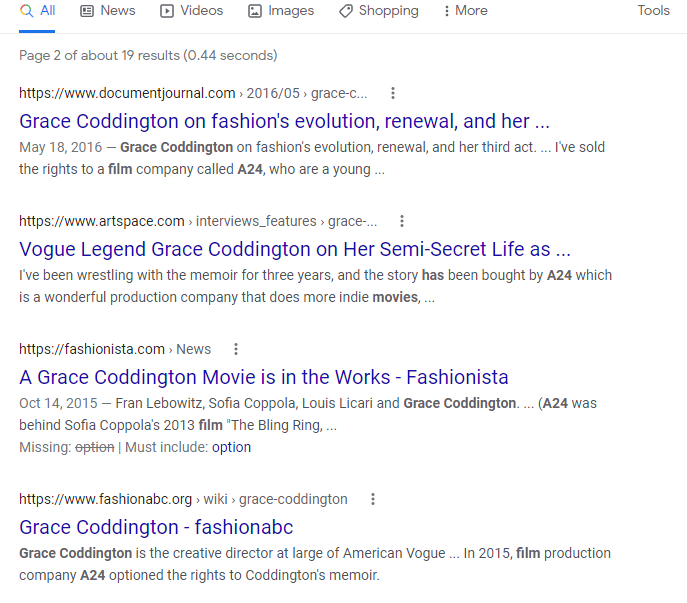Click the 'option' must include link
Image resolution: width=687 pixels, height=603 pixels.
click(x=231, y=447)
